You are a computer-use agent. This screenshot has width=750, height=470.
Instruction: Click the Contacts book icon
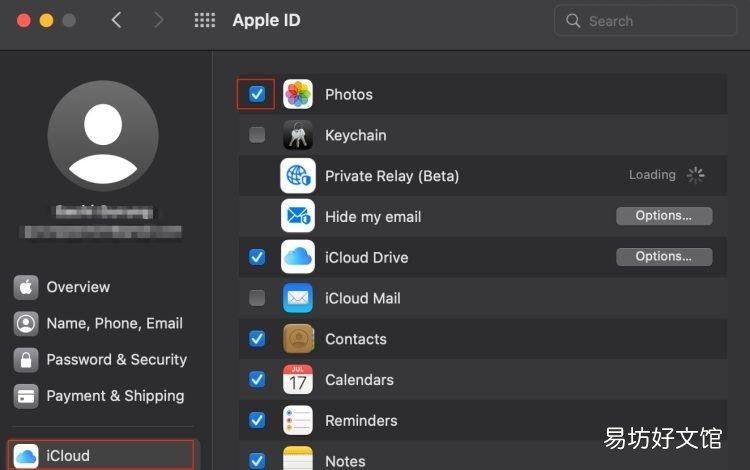298,339
